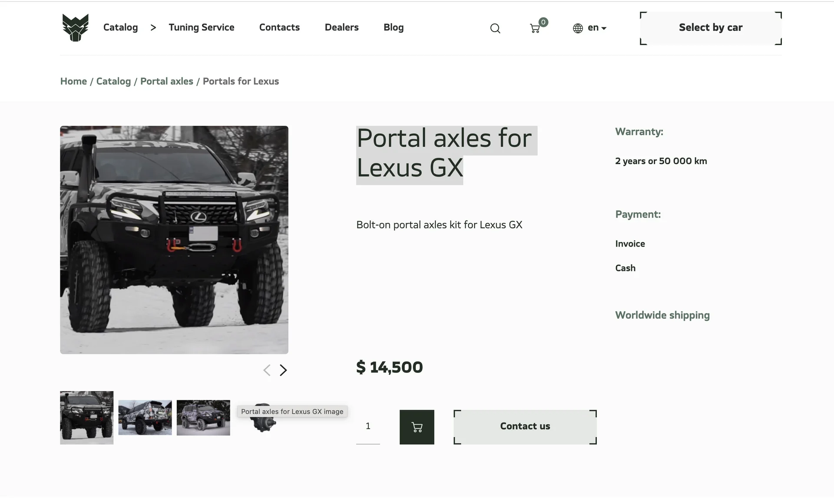Open the en language dropdown
This screenshot has width=834, height=504.
[x=597, y=28]
